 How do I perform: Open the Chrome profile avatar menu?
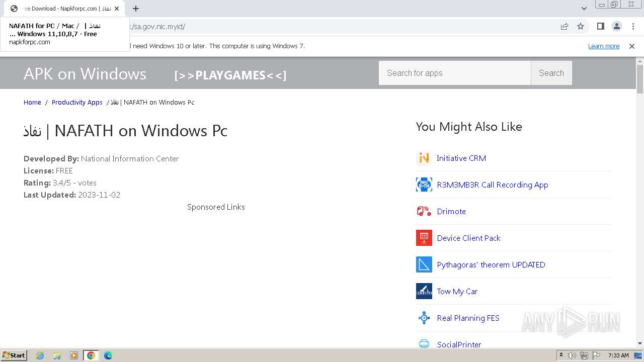[616, 26]
